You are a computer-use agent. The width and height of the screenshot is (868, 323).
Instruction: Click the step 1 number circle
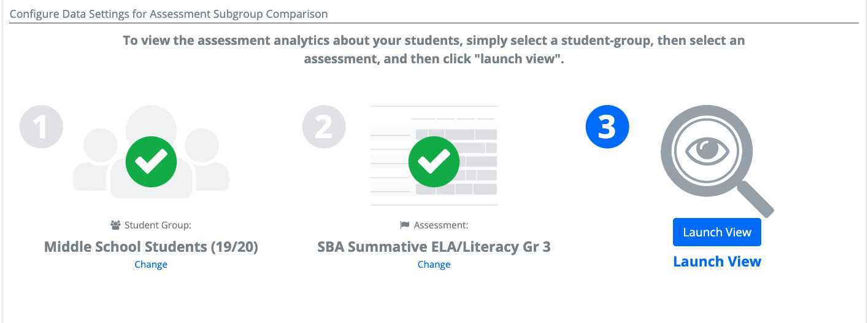click(41, 128)
